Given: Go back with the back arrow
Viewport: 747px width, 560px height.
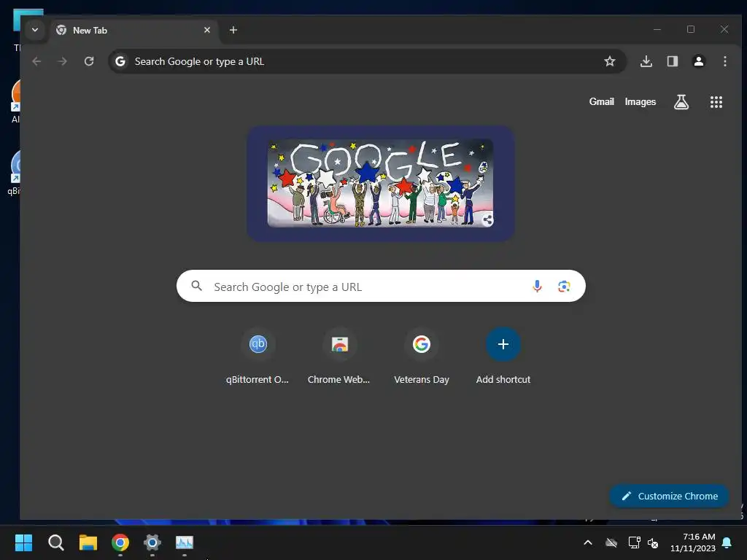Looking at the screenshot, I should coord(36,61).
